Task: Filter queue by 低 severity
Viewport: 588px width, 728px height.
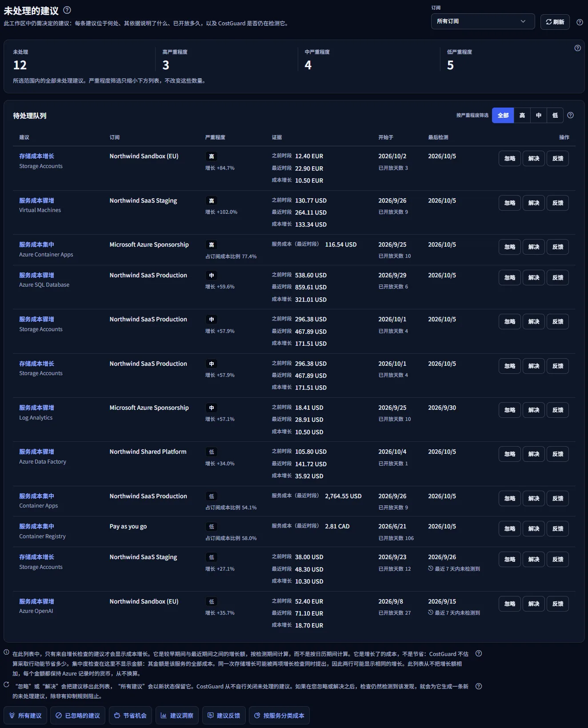Action: pyautogui.click(x=555, y=115)
